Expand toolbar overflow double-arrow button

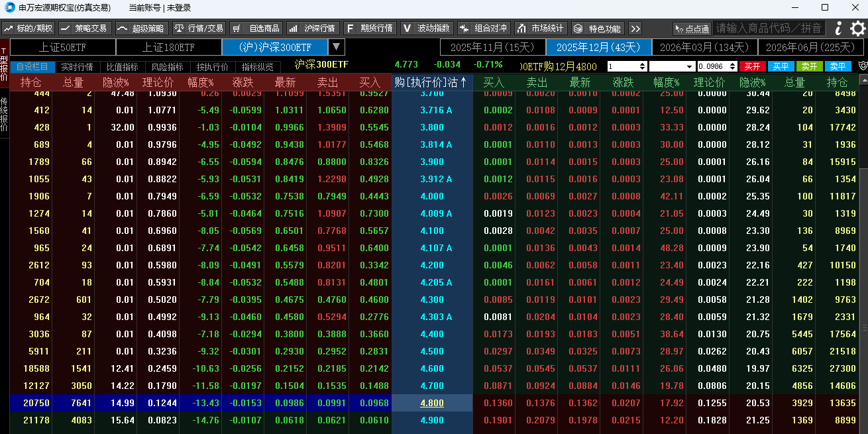tap(635, 28)
